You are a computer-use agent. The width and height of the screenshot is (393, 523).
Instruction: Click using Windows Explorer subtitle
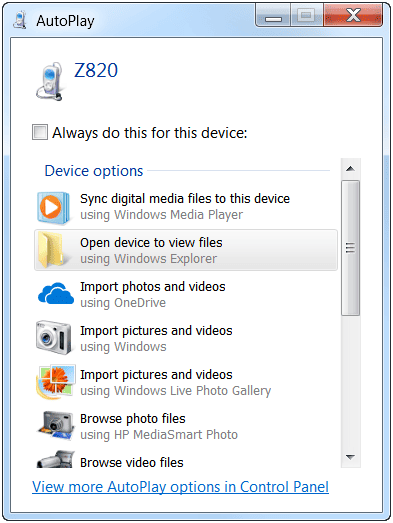click(148, 259)
